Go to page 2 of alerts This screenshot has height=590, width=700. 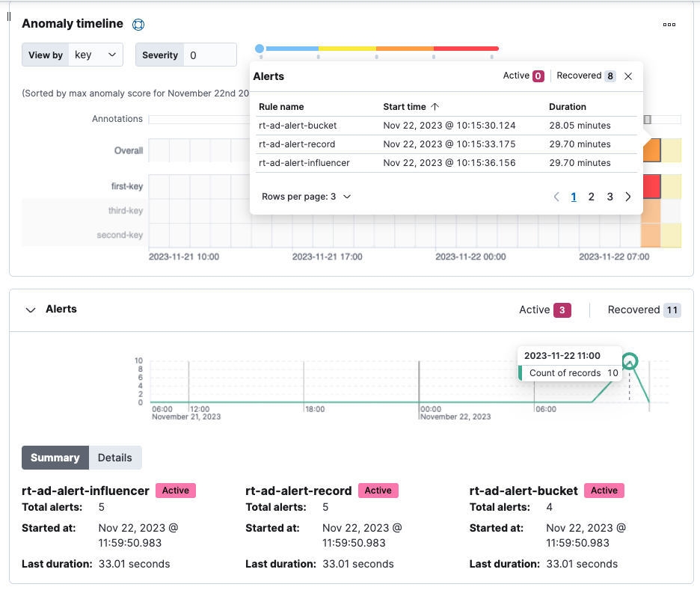(x=592, y=197)
